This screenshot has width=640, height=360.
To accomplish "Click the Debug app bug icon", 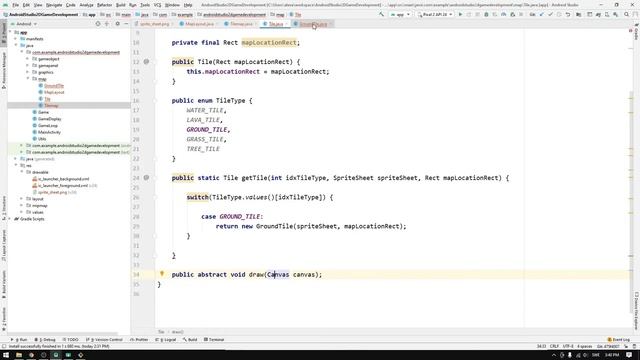I will click(x=486, y=14).
